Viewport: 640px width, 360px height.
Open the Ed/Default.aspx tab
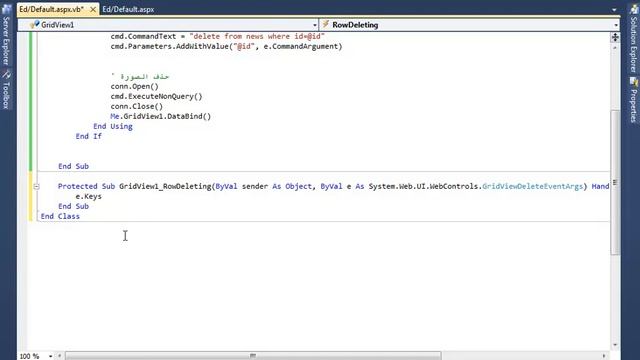[x=128, y=9]
